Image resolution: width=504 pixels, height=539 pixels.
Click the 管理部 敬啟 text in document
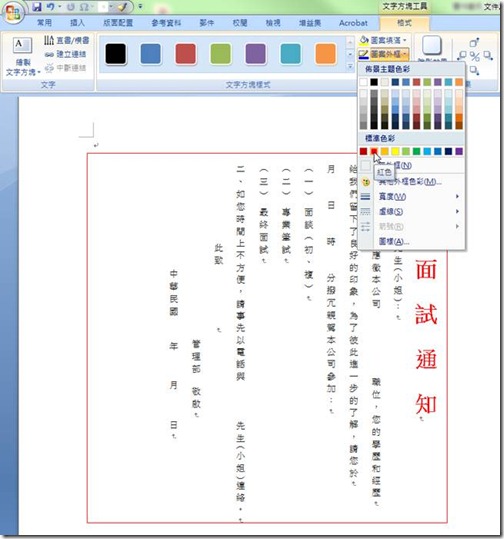tap(196, 374)
